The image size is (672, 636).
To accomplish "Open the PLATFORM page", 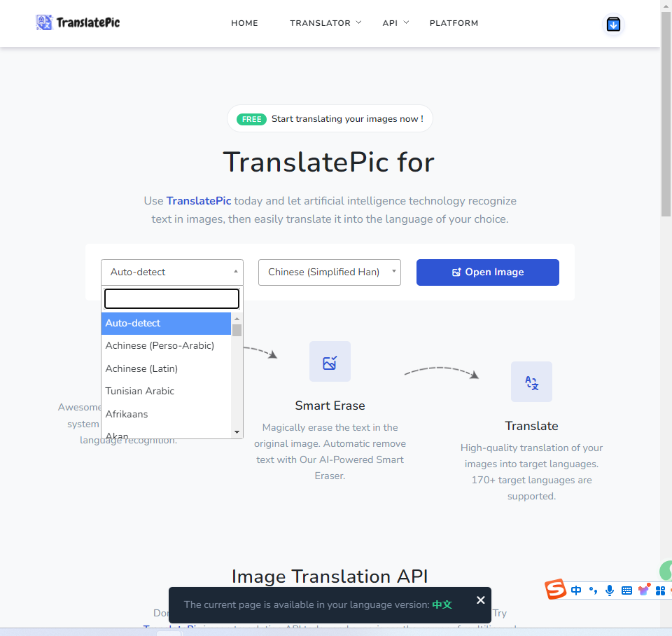I will 454,23.
